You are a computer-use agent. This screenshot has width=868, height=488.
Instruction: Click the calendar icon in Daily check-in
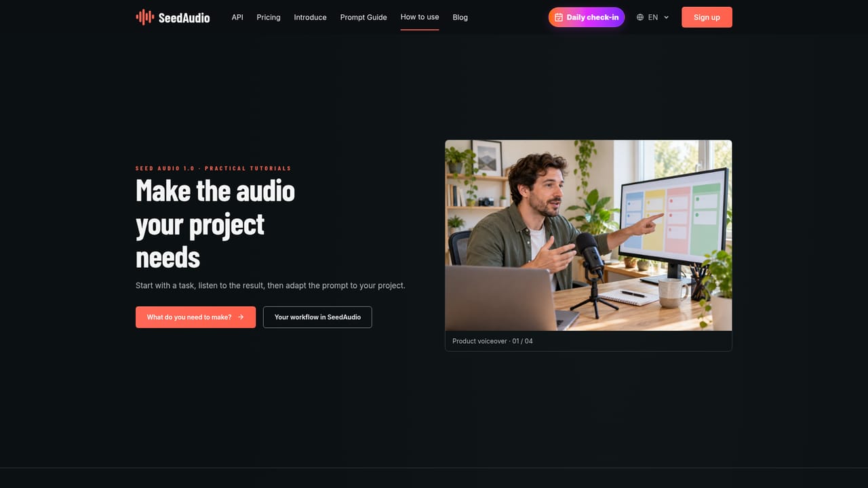[559, 18]
